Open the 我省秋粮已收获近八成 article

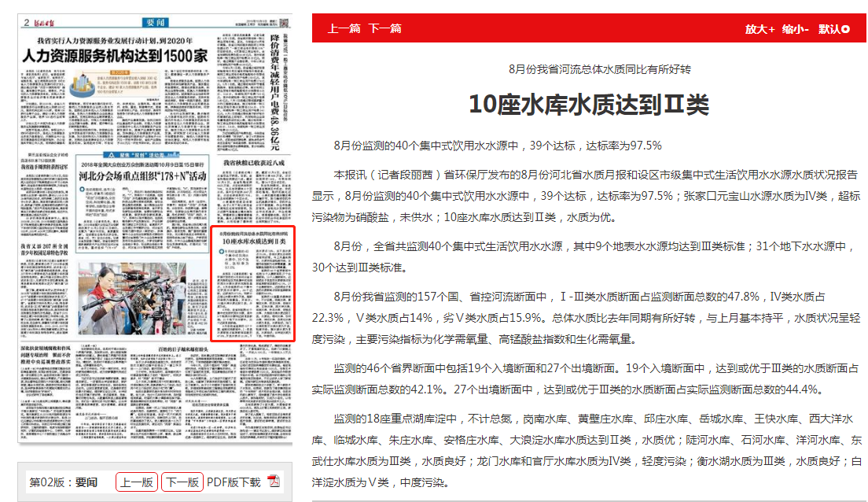(x=253, y=163)
